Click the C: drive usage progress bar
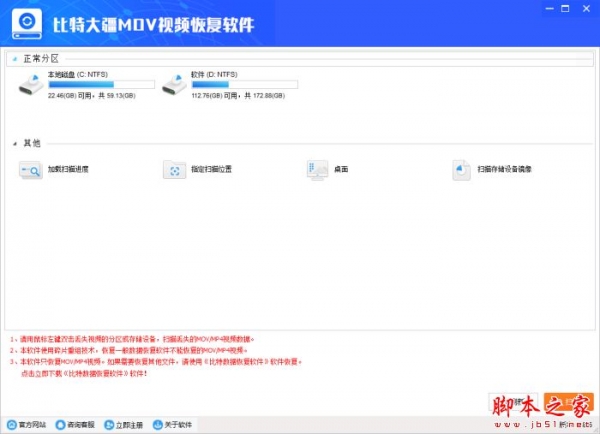This screenshot has width=600, height=434. [101, 85]
